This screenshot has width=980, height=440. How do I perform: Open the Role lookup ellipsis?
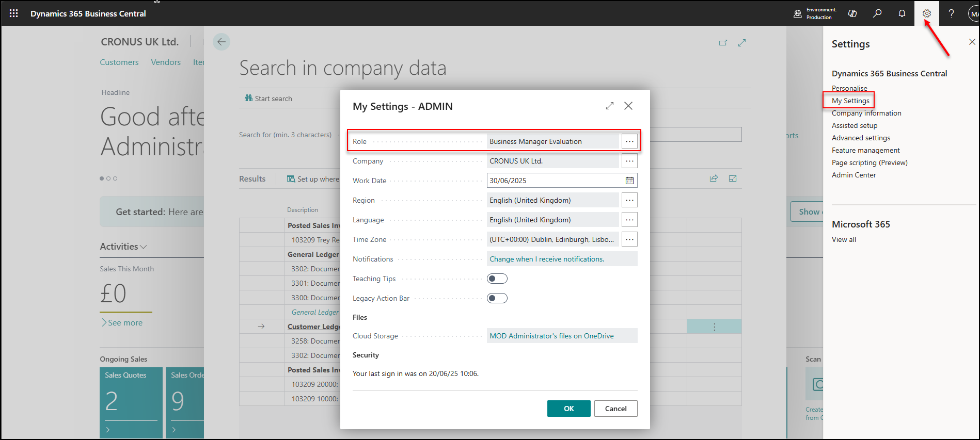[629, 141]
